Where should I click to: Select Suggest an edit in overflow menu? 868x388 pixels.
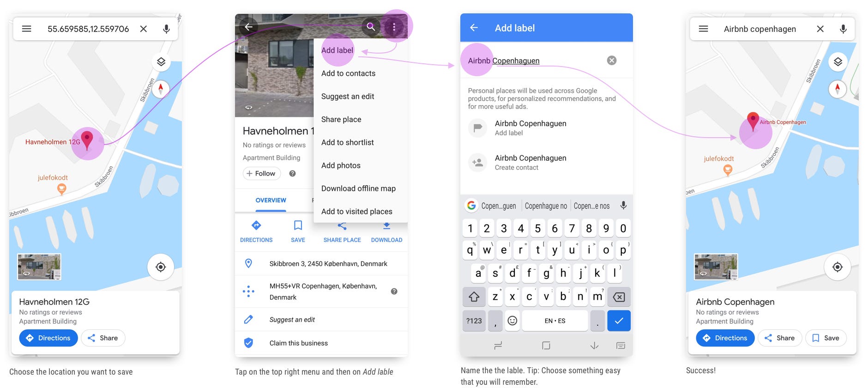point(361,97)
